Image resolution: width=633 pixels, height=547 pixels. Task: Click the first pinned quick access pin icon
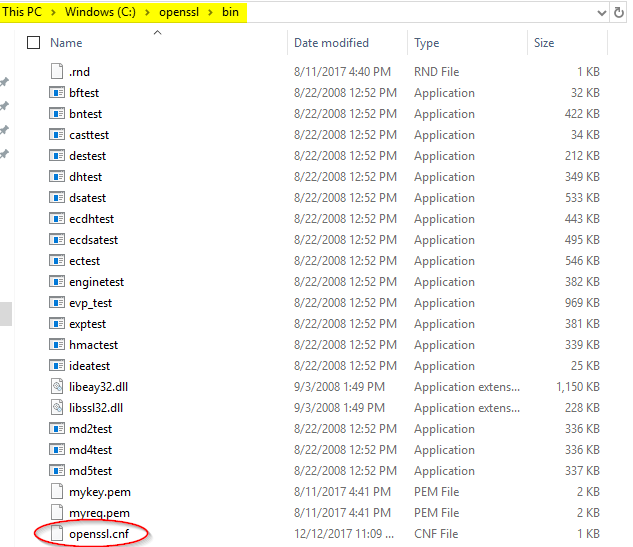[x=5, y=82]
